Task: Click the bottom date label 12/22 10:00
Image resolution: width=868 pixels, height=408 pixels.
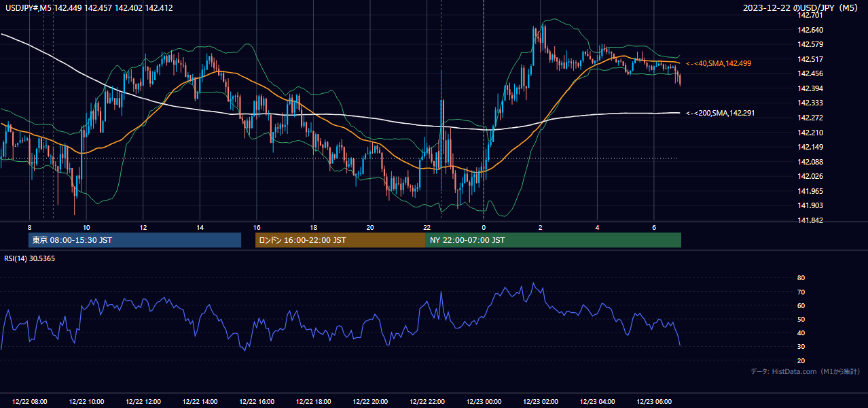Action: (x=86, y=402)
